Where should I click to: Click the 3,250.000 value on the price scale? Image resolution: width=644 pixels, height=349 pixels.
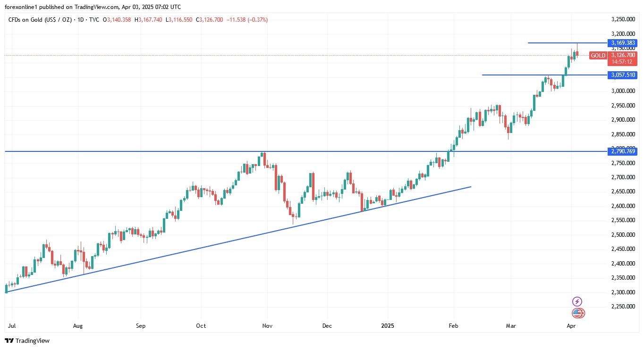(621, 19)
